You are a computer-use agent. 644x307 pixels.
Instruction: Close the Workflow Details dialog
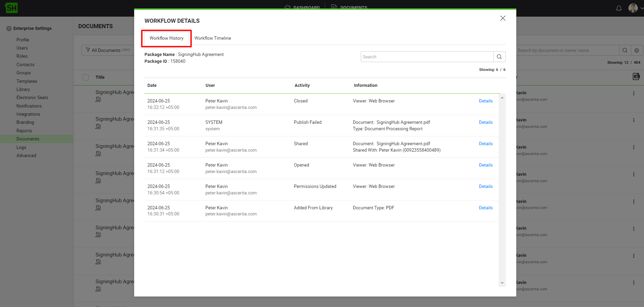point(503,18)
